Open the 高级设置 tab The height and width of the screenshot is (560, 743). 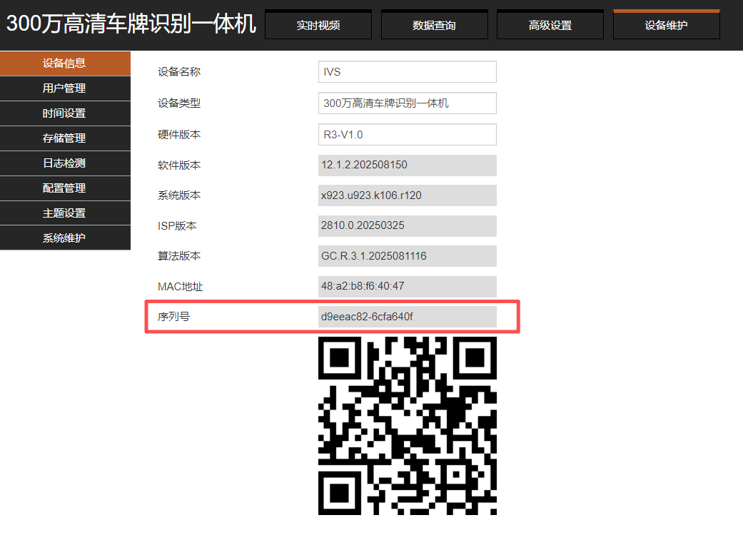point(550,26)
